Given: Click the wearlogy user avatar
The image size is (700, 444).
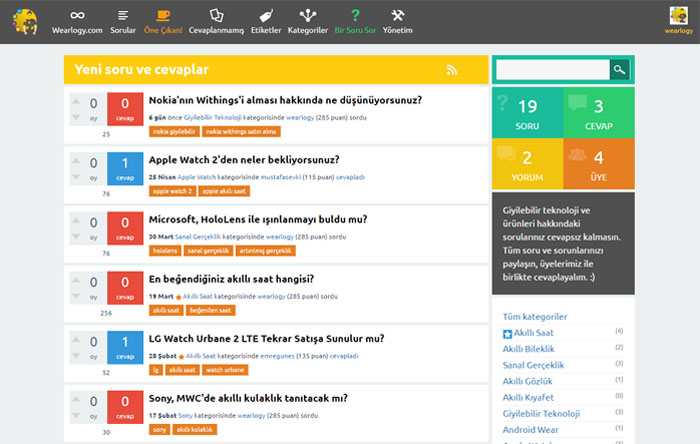Looking at the screenshot, I should pos(678,16).
